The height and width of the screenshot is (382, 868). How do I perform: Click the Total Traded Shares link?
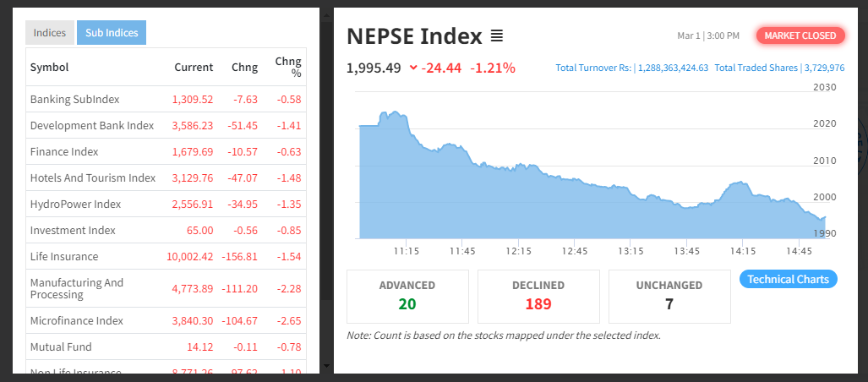pos(779,68)
